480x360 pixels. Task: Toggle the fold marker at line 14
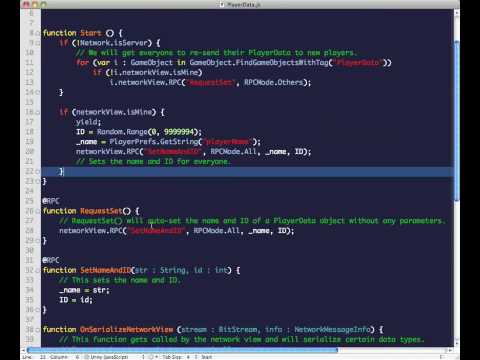(38, 92)
